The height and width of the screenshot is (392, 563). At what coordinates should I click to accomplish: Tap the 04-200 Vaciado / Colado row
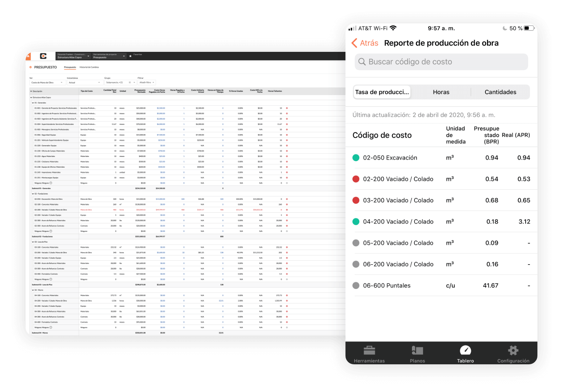[x=441, y=222]
